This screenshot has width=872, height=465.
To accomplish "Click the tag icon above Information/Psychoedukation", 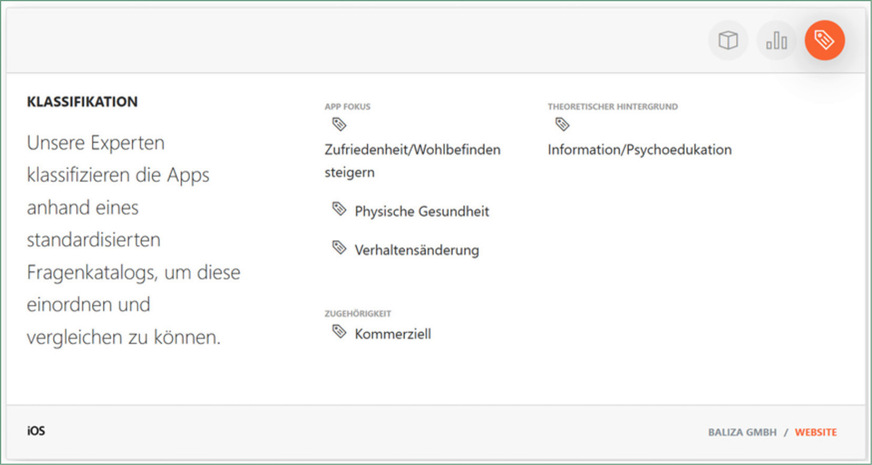I will pos(562,125).
